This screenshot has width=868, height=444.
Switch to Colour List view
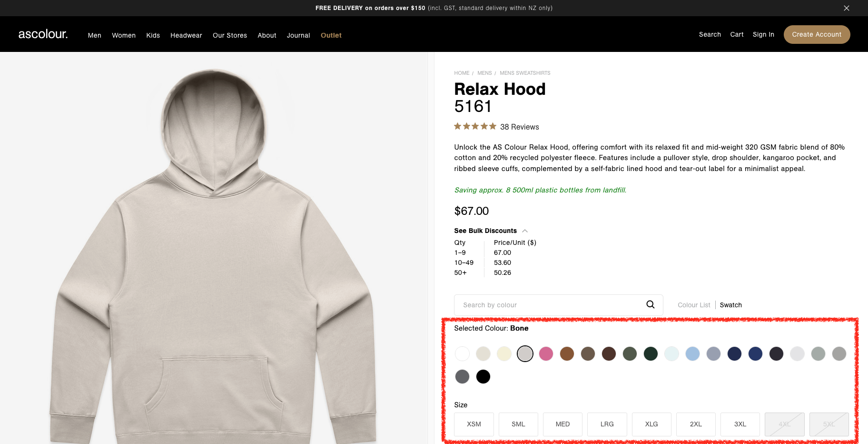coord(694,305)
